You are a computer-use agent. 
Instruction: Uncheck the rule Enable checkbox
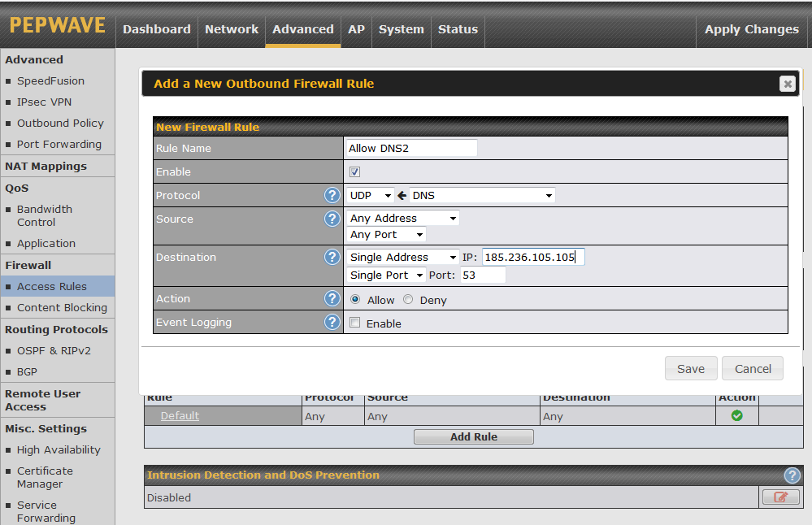tap(355, 171)
